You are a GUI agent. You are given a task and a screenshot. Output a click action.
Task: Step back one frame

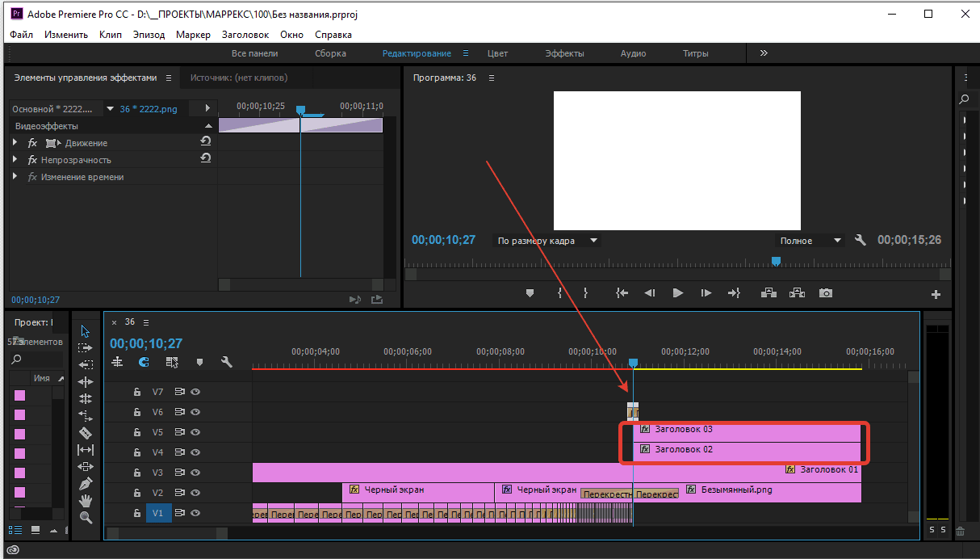(650, 293)
